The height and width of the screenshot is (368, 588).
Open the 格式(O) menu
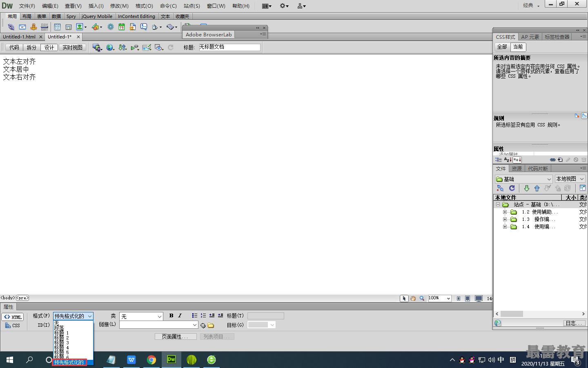(x=144, y=6)
